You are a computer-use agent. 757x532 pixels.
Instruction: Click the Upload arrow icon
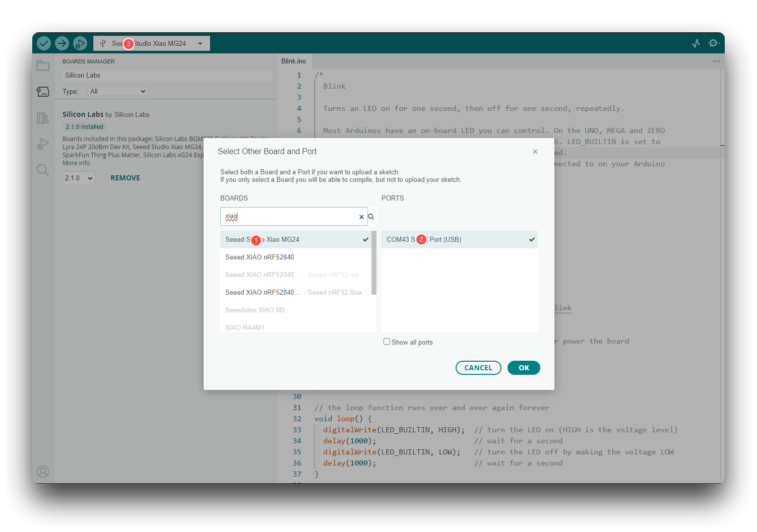(62, 43)
